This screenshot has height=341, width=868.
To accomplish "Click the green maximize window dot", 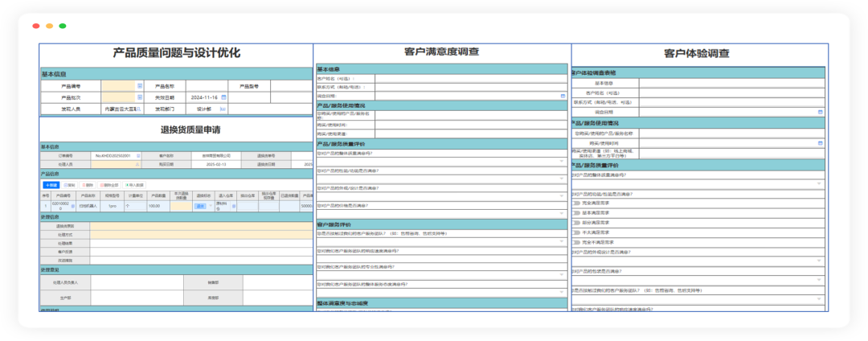I will [63, 26].
